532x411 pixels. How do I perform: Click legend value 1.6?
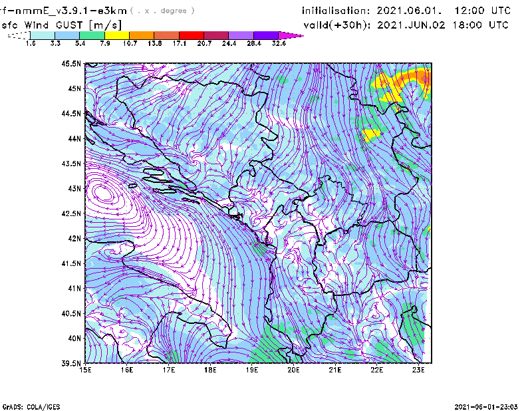[31, 43]
